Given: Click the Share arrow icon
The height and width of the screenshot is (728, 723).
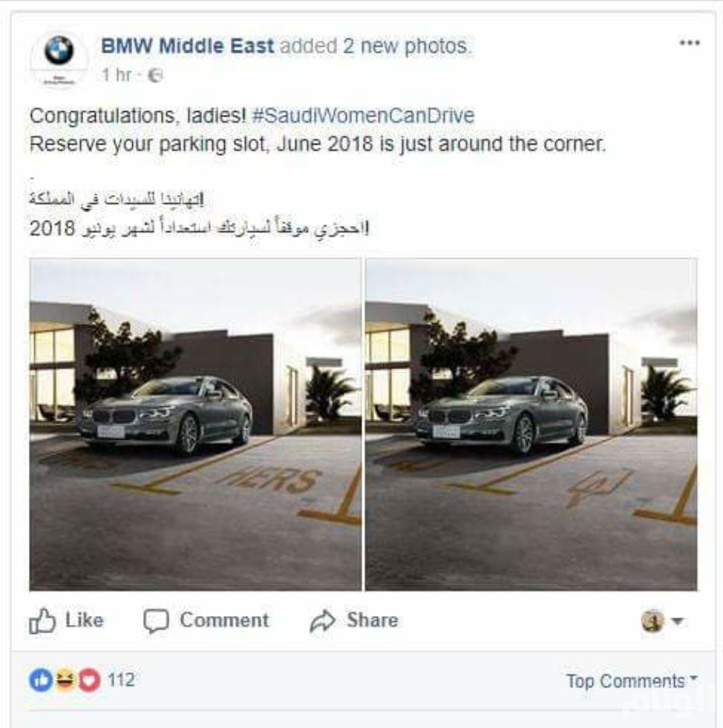Looking at the screenshot, I should (x=323, y=621).
